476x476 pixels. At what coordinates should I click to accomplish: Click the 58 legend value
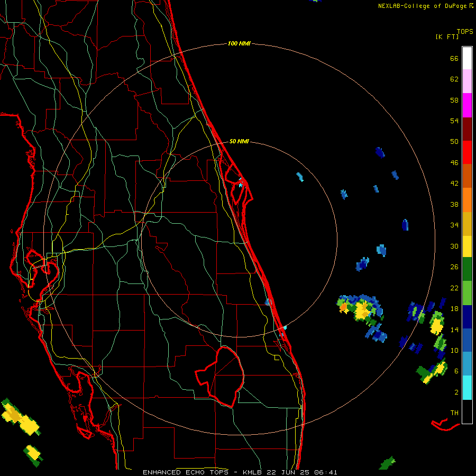click(x=454, y=100)
